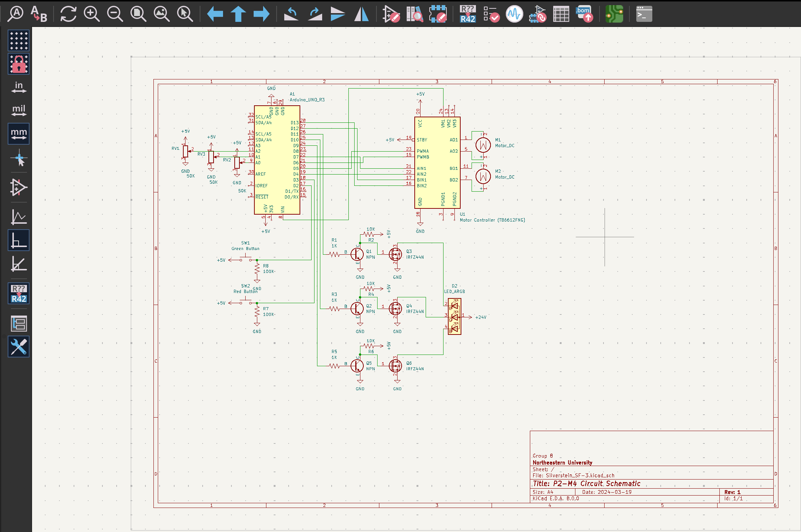Toggle grid override lock icon

click(19, 64)
